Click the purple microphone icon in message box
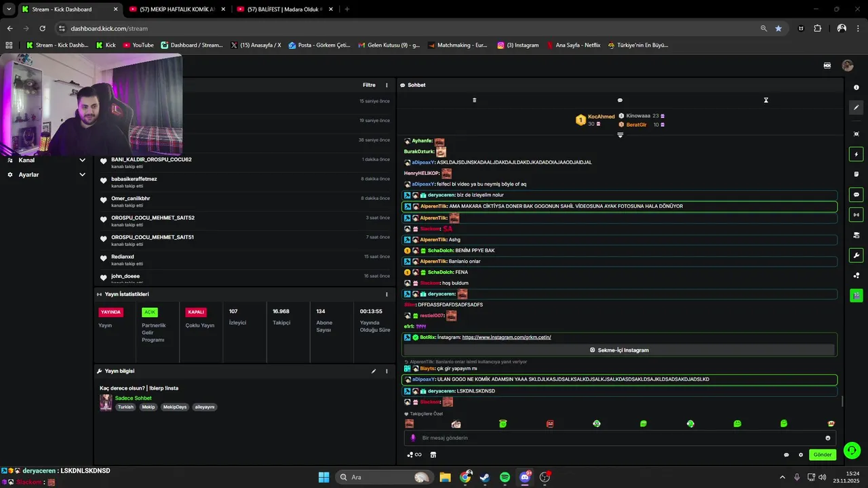The image size is (868, 488). [413, 438]
